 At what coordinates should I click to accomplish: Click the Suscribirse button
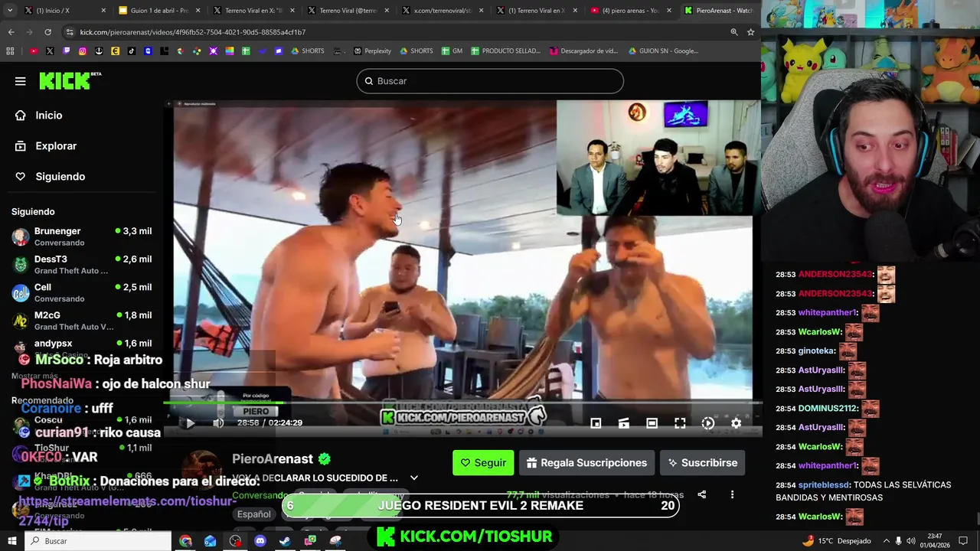tap(702, 463)
